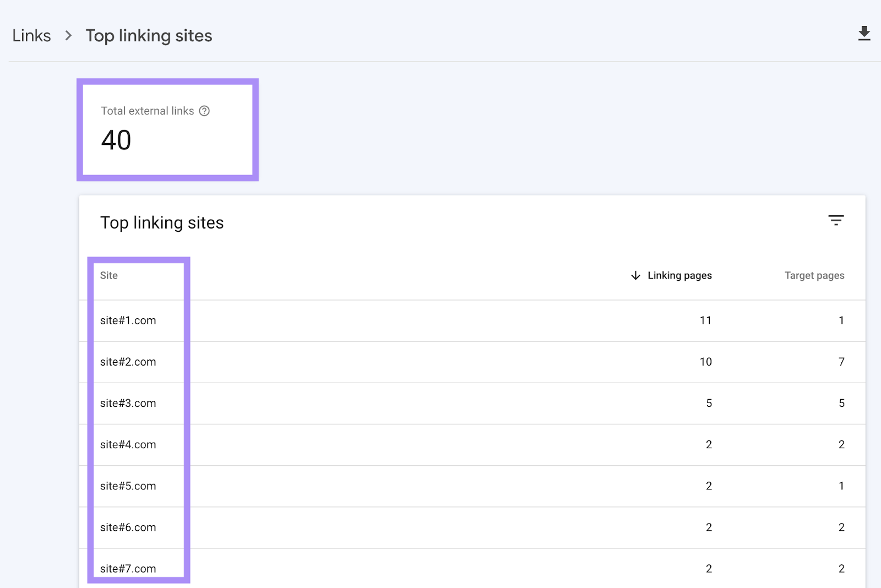Viewport: 881px width, 588px height.
Task: Sort the table by Site column
Action: coord(108,275)
